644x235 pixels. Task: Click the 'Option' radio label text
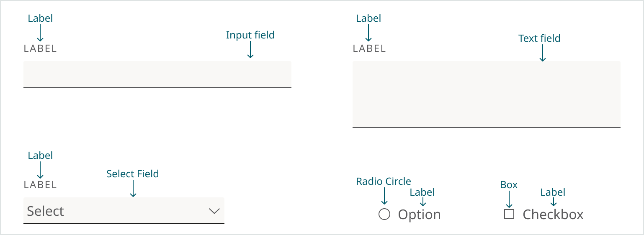tap(419, 215)
